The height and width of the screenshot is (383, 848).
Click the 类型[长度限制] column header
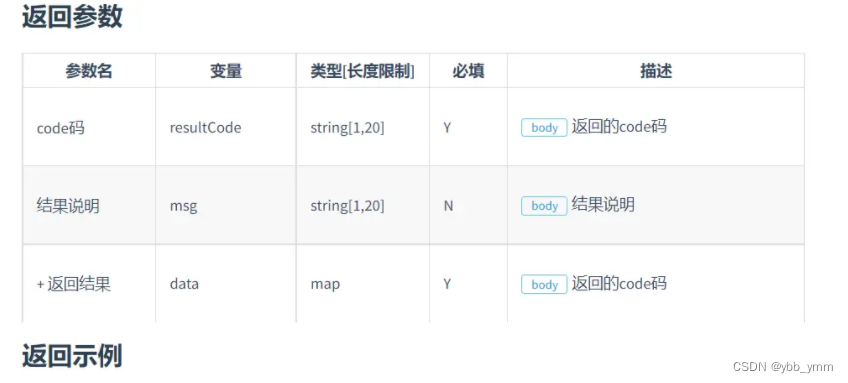click(363, 71)
